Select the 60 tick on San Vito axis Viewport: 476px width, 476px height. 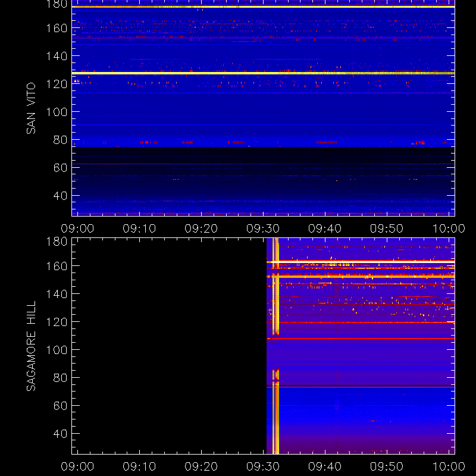click(x=60, y=168)
